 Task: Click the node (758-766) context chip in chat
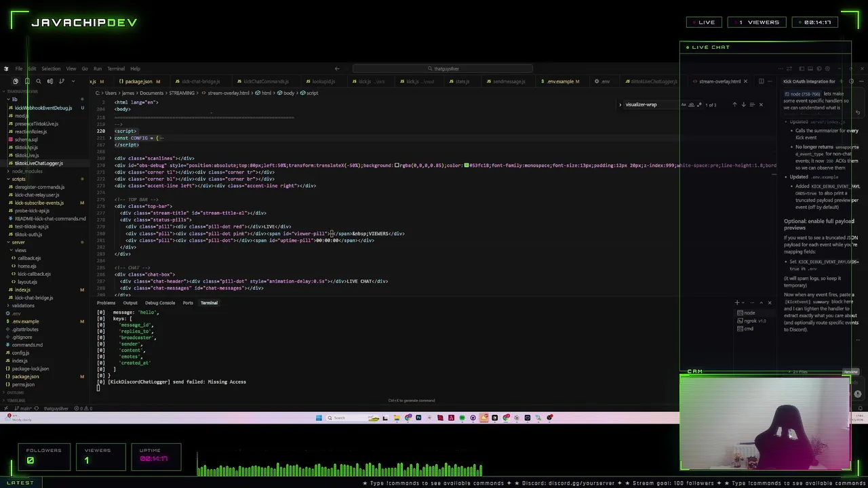pos(803,94)
